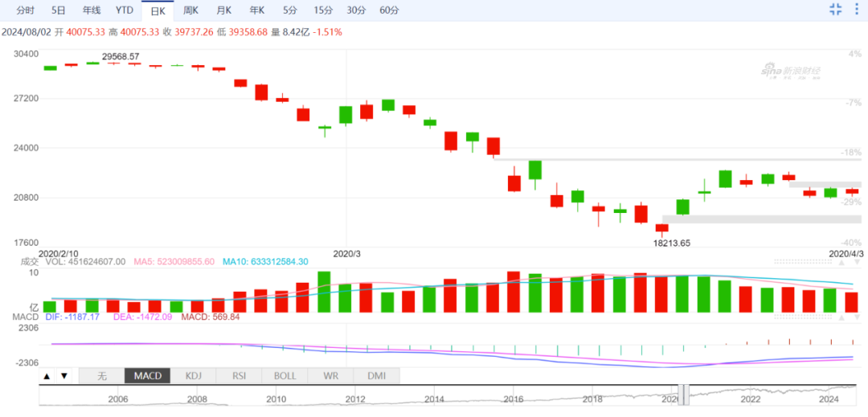Viewport: 868px width, 417px height.
Task: Switch to 周K weekly chart tab
Action: click(x=190, y=10)
